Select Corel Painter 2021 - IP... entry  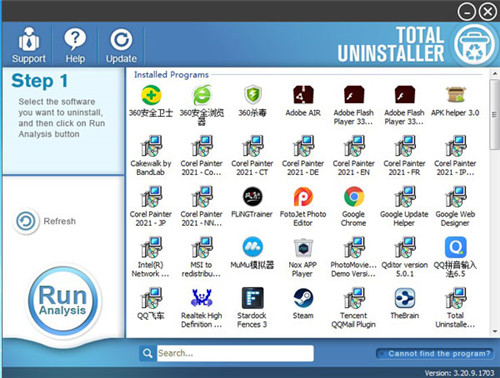click(x=455, y=155)
